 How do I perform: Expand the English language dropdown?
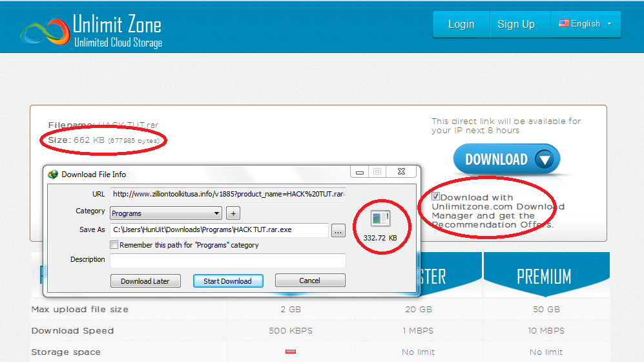click(585, 24)
